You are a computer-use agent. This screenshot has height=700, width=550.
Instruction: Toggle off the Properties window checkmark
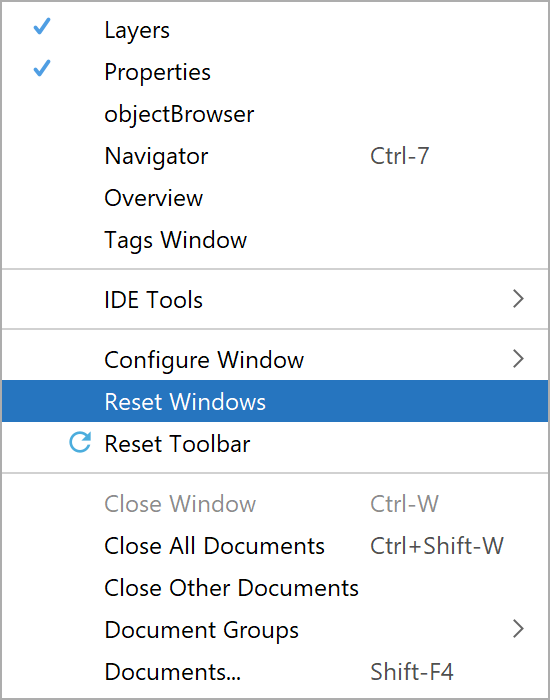point(42,68)
